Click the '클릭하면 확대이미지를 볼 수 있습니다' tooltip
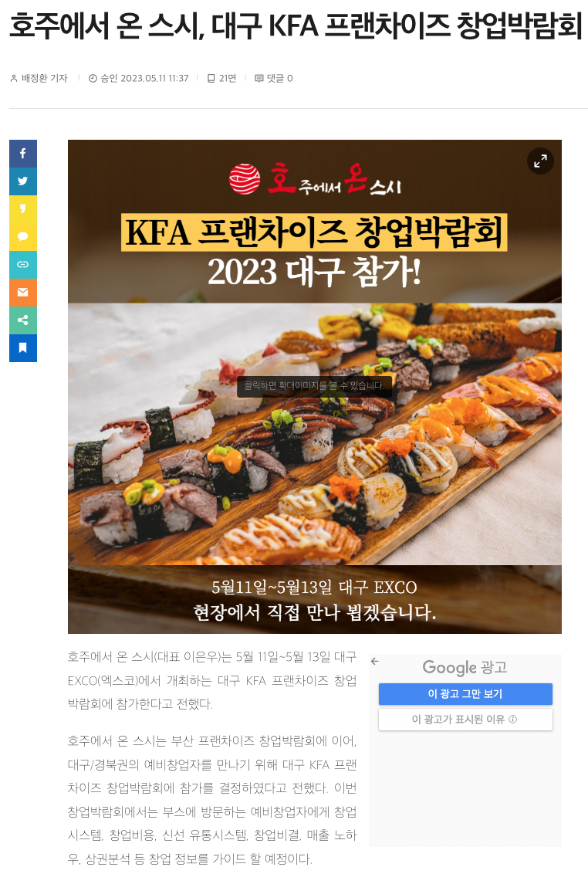588x874 pixels. pos(314,386)
